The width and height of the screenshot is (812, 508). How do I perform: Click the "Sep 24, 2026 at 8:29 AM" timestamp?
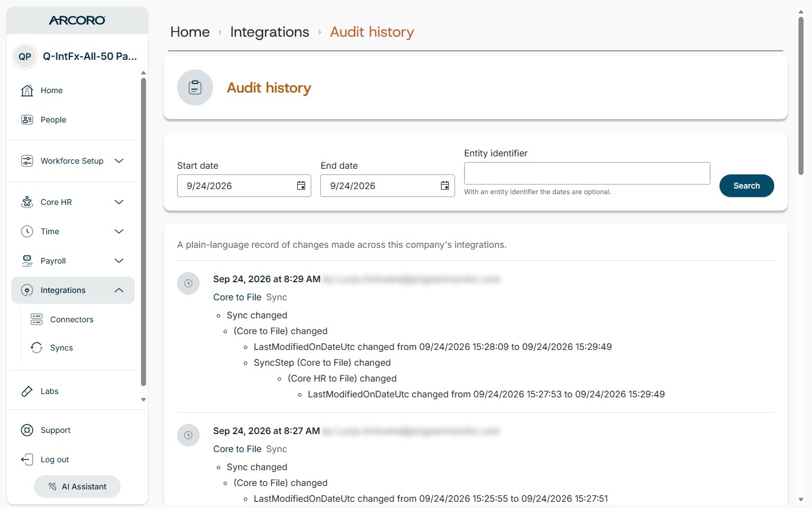click(267, 279)
